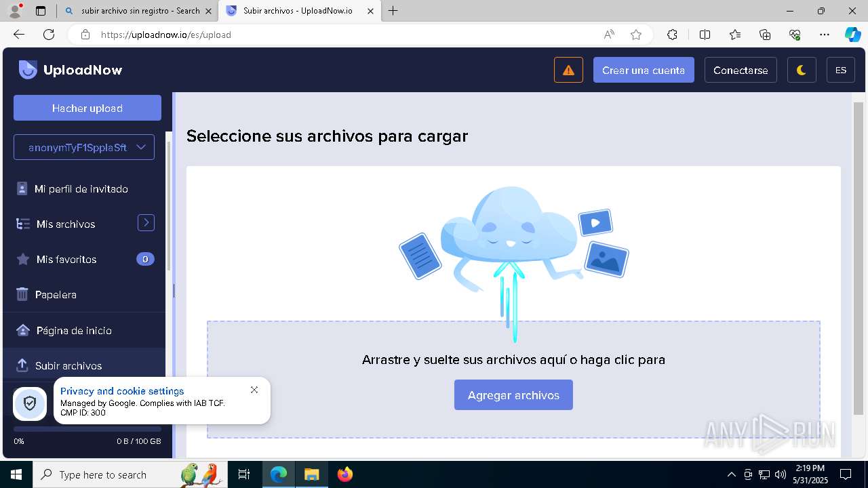Refresh the page
Screen dimensions: 868x488
coord(49,35)
